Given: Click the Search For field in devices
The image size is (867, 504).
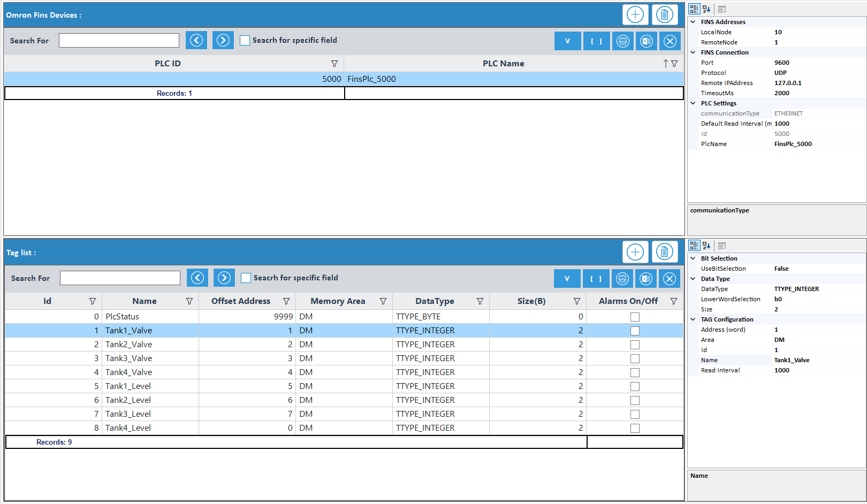Looking at the screenshot, I should click(119, 40).
